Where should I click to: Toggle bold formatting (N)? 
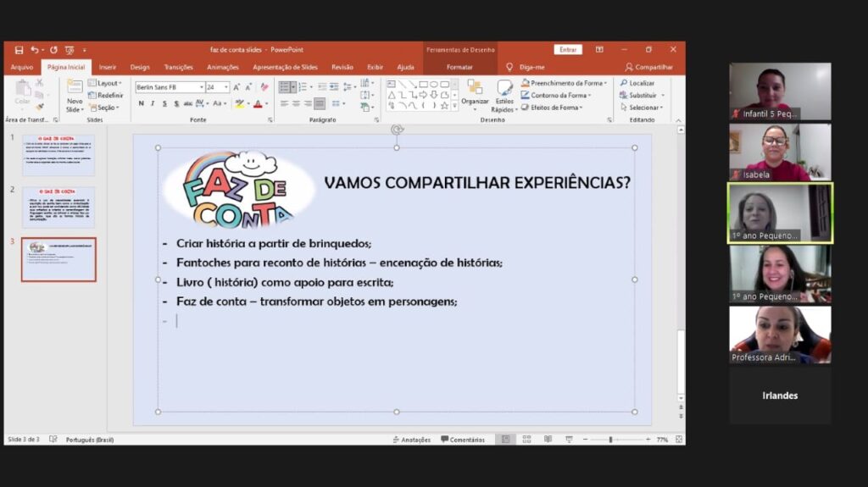(x=141, y=103)
